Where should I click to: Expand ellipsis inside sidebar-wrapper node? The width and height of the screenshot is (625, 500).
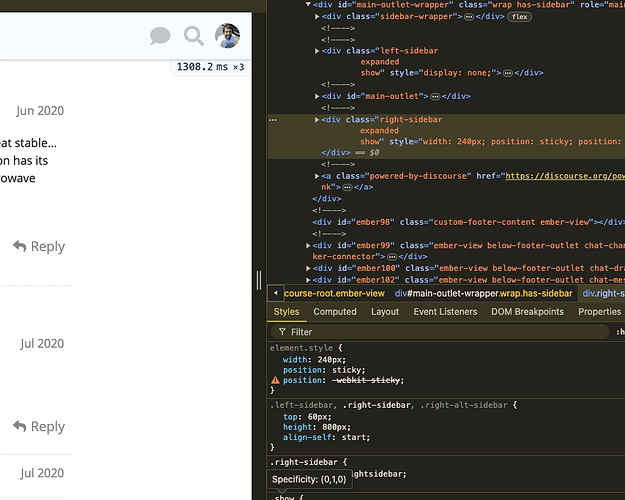pos(469,17)
